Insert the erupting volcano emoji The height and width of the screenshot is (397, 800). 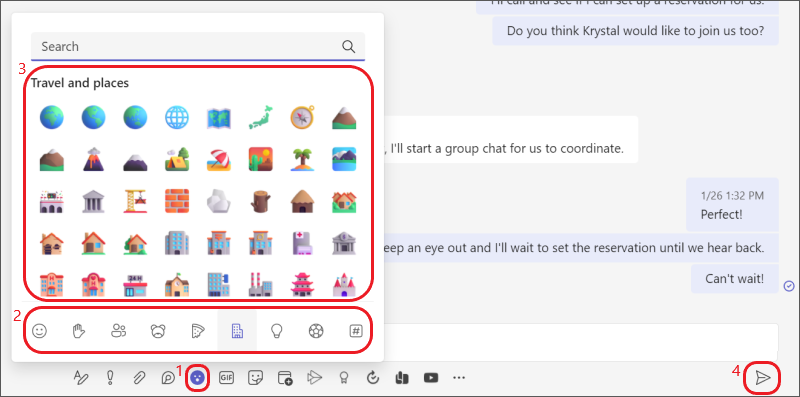(x=93, y=159)
